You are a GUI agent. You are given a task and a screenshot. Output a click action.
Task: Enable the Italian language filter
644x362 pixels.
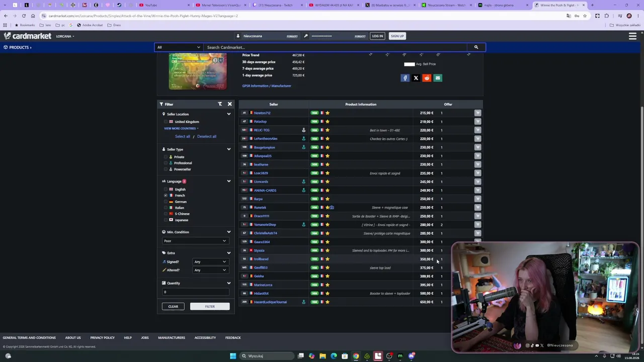tap(166, 208)
